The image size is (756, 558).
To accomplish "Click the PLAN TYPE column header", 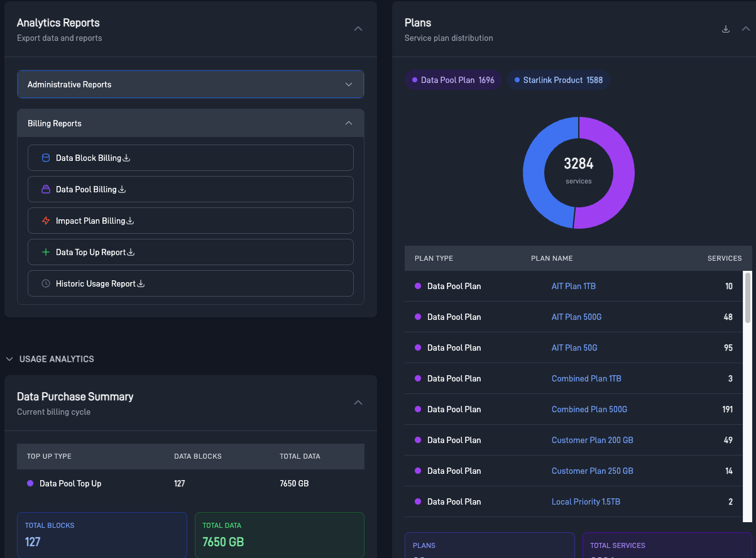I will tap(434, 258).
